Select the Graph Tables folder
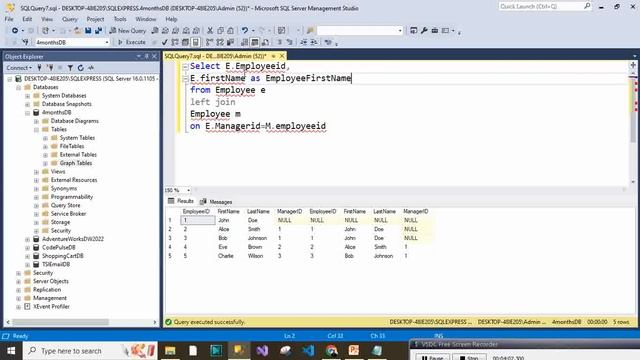Screen dimensions: 640x360 (x=76, y=163)
